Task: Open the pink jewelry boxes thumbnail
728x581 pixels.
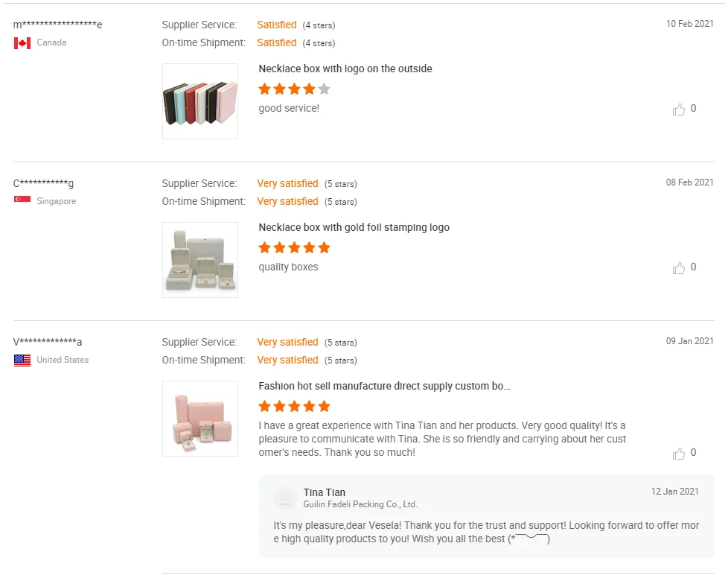Action: point(200,419)
